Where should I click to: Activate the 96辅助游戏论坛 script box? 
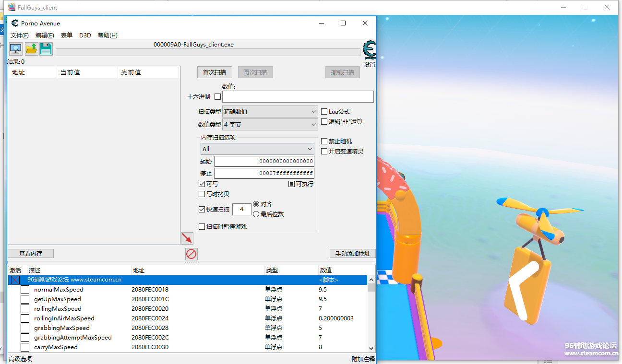tap(15, 280)
